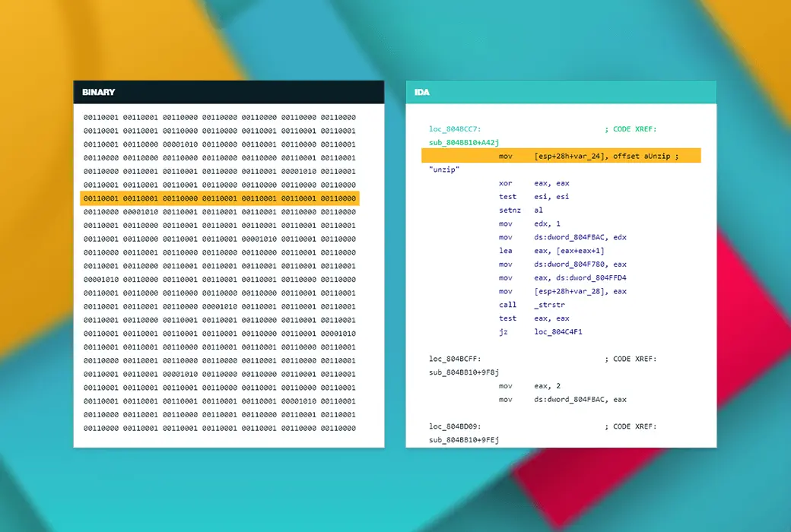
Task: Click the "unzip" string comment
Action: [x=444, y=169]
